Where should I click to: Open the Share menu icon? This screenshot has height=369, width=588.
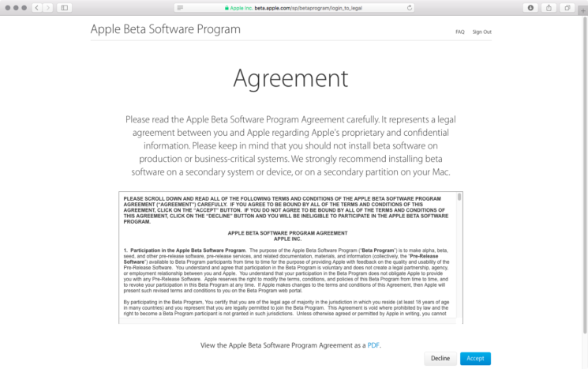click(549, 8)
